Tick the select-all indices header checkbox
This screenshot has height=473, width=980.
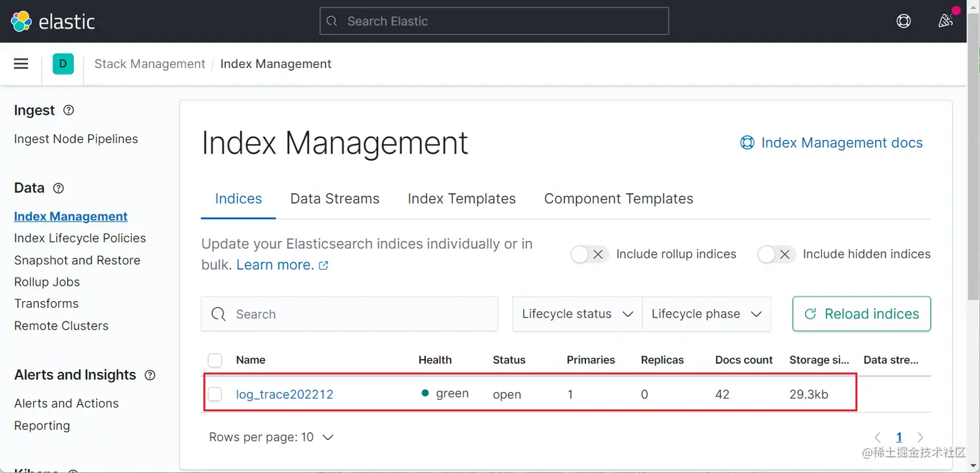(x=215, y=360)
